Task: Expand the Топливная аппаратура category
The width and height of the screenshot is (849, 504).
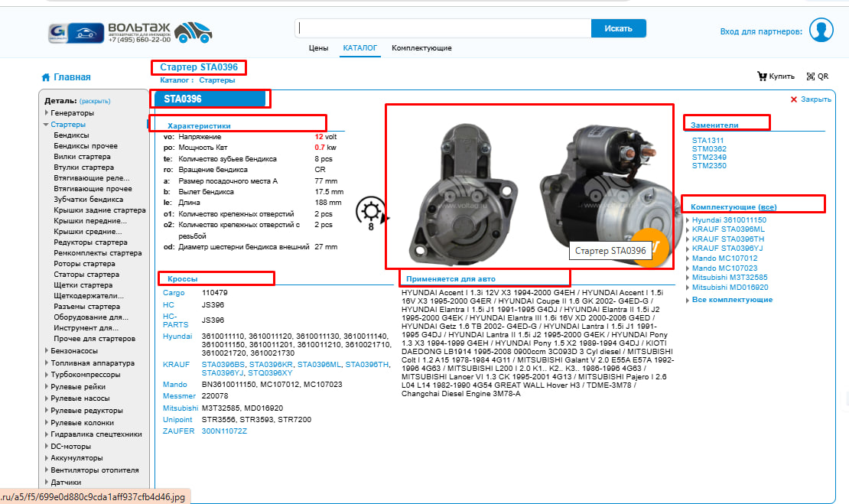Action: (47, 363)
